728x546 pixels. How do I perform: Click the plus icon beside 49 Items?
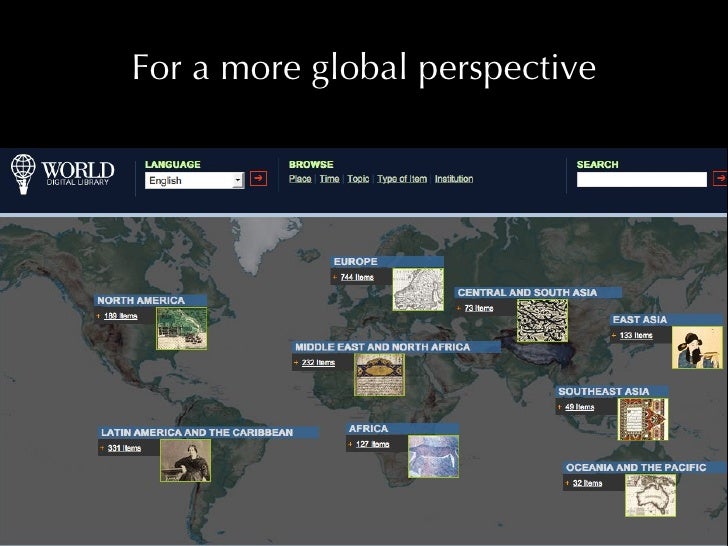(x=559, y=407)
